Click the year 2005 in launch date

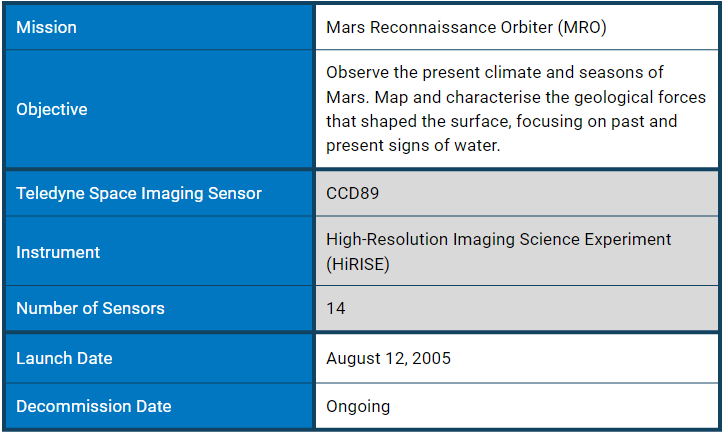pyautogui.click(x=431, y=358)
